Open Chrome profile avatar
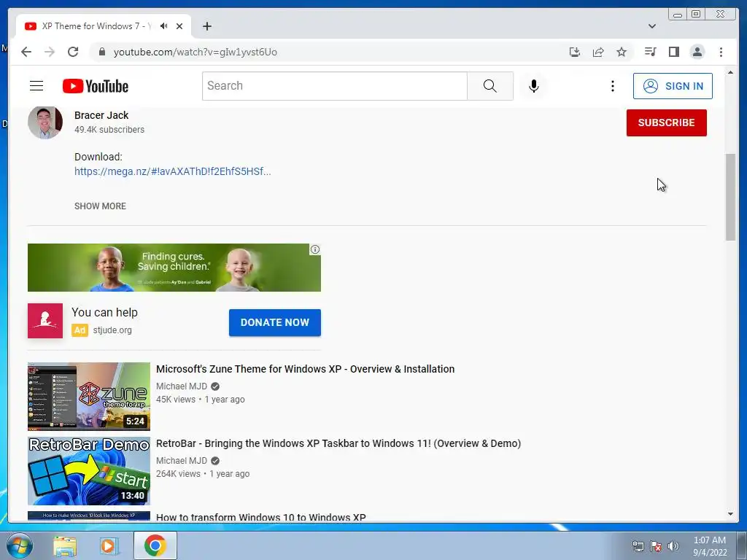 [697, 52]
